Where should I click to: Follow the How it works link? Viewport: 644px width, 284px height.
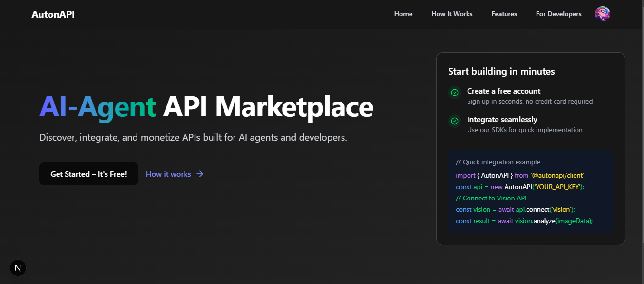click(x=168, y=174)
